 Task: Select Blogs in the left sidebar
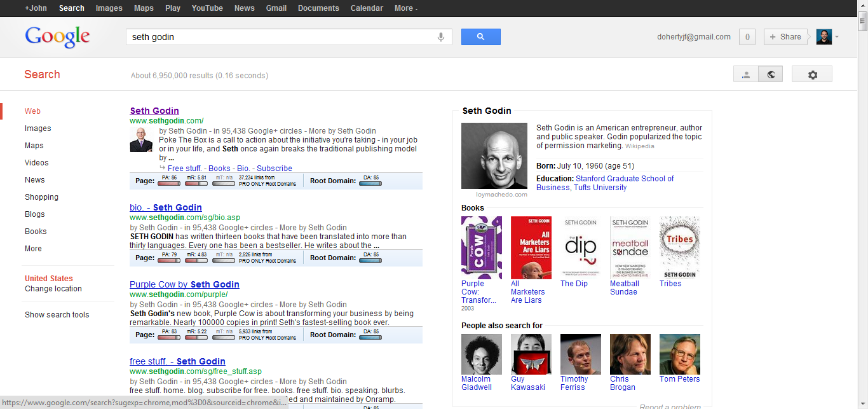(x=35, y=214)
